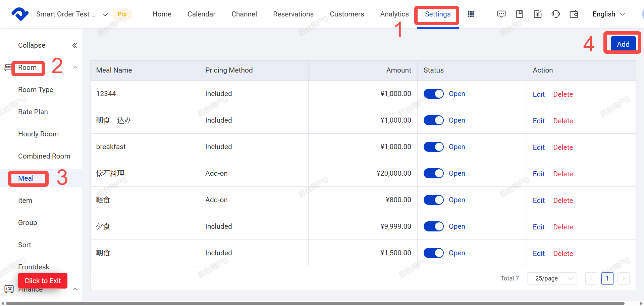Click the bed icon beside Room
Screen dimensions: 644x306
(8, 68)
